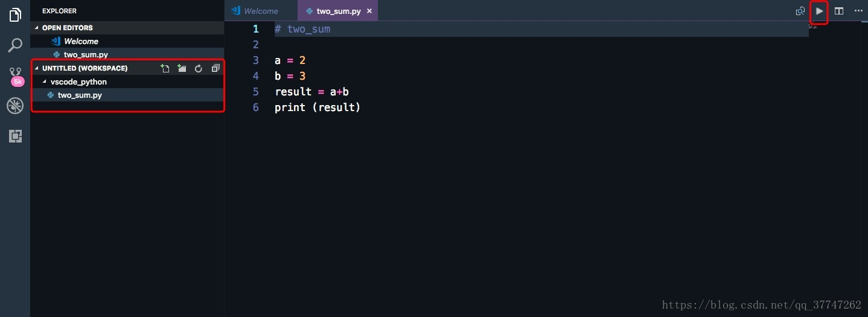Collapse all folders with the collapse icon
Image resolution: width=868 pixels, height=317 pixels.
215,68
